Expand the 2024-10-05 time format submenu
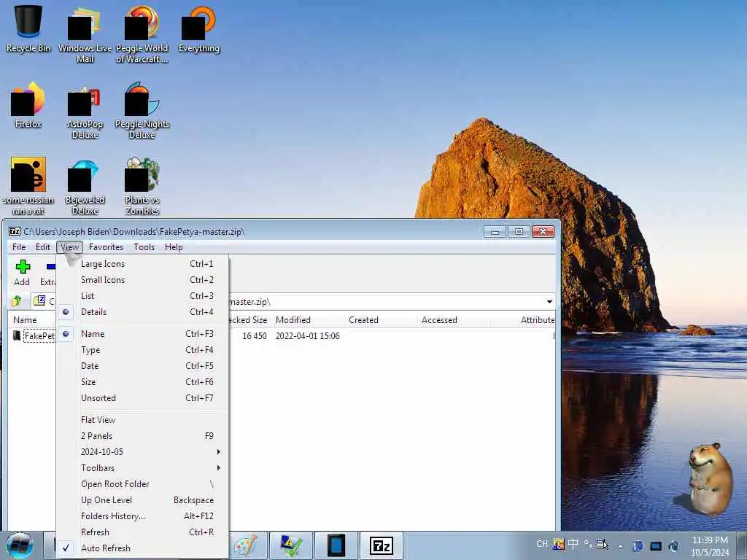 tap(143, 452)
